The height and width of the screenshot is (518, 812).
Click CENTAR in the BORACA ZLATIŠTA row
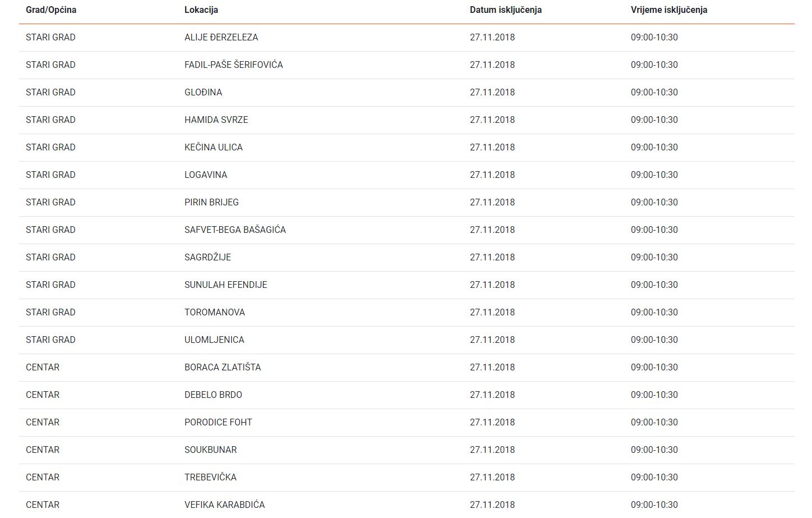pos(43,368)
